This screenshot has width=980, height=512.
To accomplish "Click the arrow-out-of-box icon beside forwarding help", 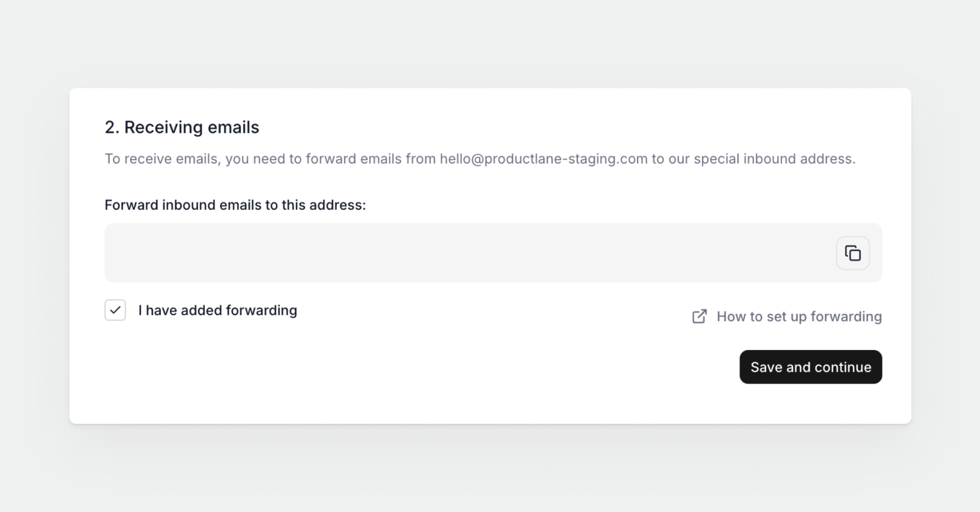I will pyautogui.click(x=699, y=316).
